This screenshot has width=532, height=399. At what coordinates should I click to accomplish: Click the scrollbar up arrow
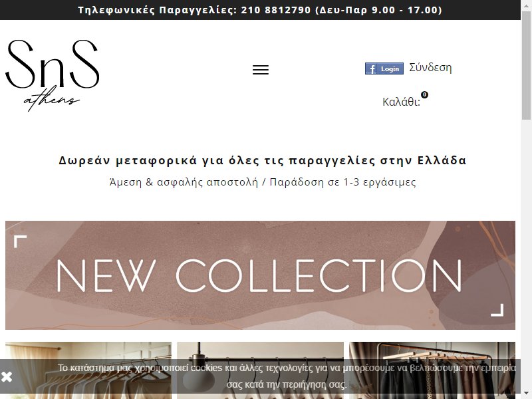(x=526, y=5)
